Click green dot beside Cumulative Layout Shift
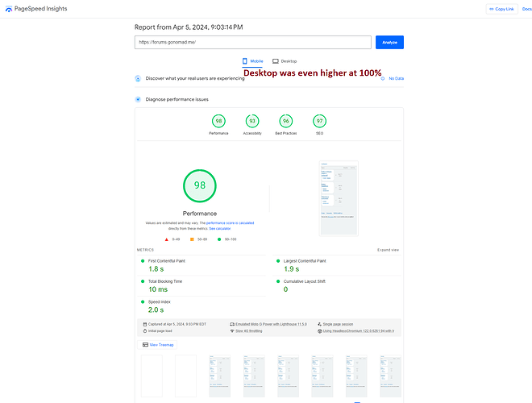 point(278,281)
